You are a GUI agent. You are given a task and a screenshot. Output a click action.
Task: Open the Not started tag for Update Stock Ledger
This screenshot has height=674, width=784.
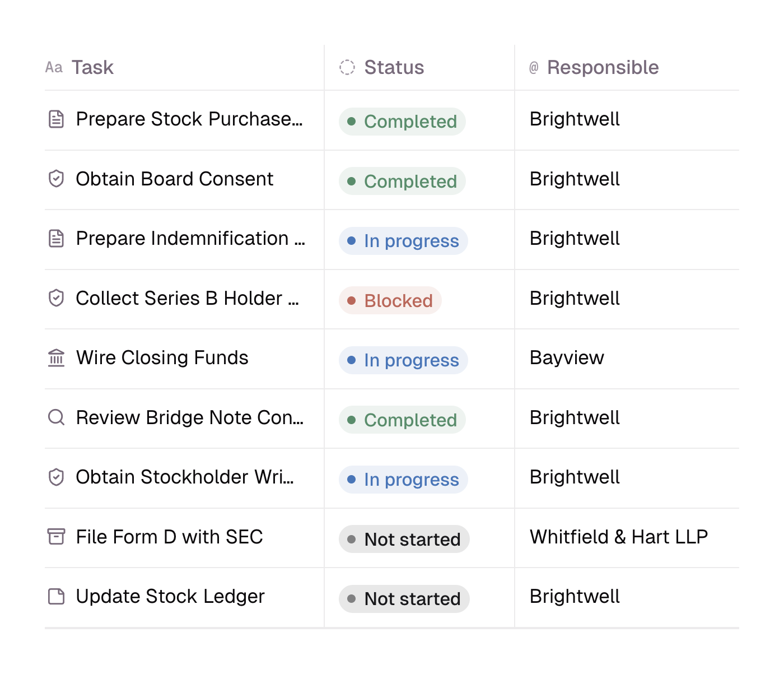point(404,599)
